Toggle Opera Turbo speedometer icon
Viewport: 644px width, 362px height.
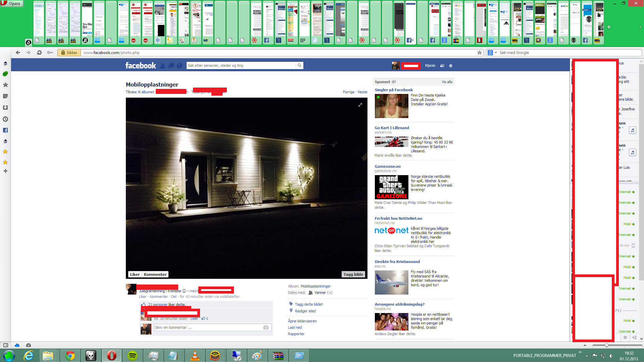29,345
